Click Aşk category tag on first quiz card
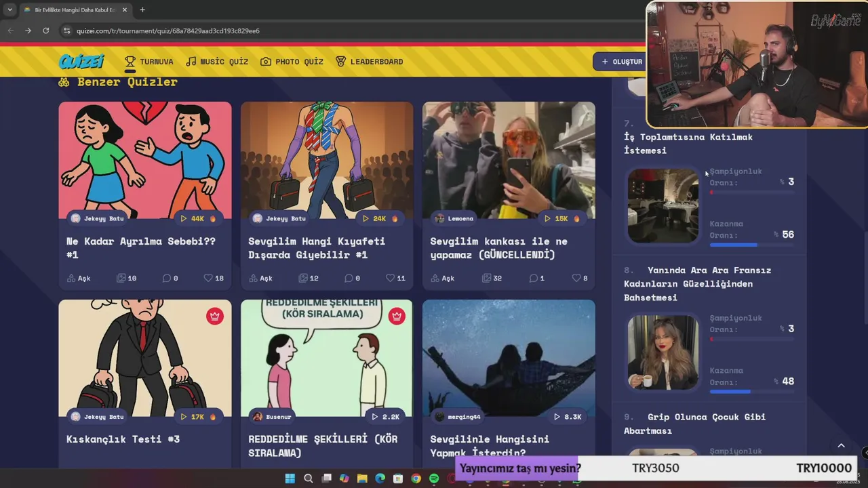The height and width of the screenshot is (488, 868). pyautogui.click(x=79, y=278)
